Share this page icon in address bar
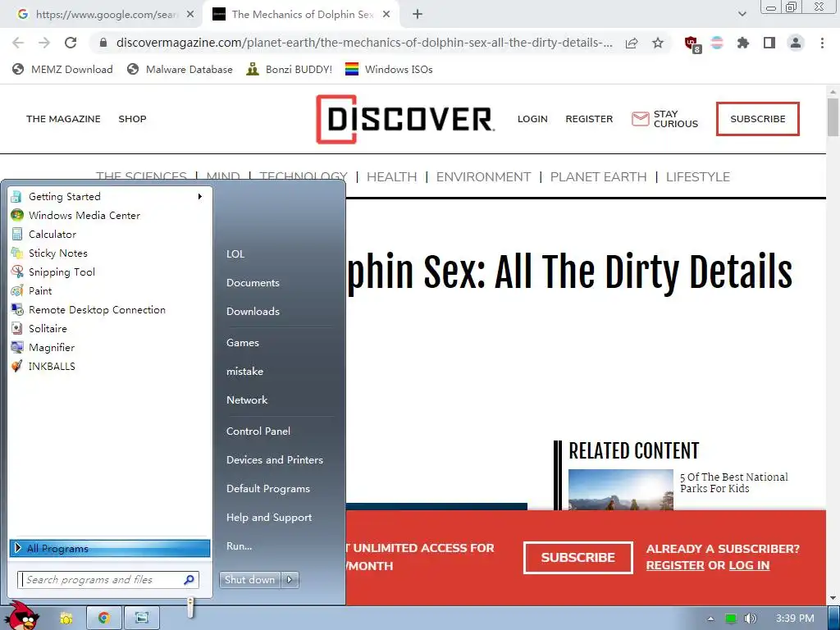 point(632,43)
